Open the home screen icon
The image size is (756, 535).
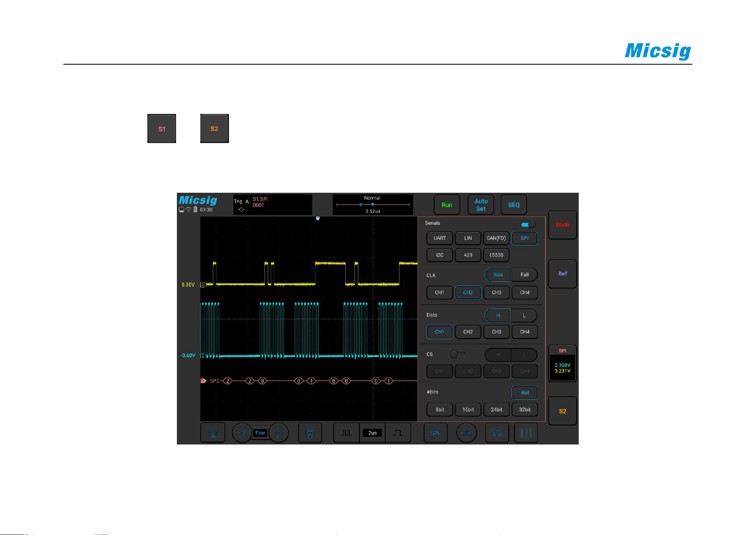click(213, 433)
